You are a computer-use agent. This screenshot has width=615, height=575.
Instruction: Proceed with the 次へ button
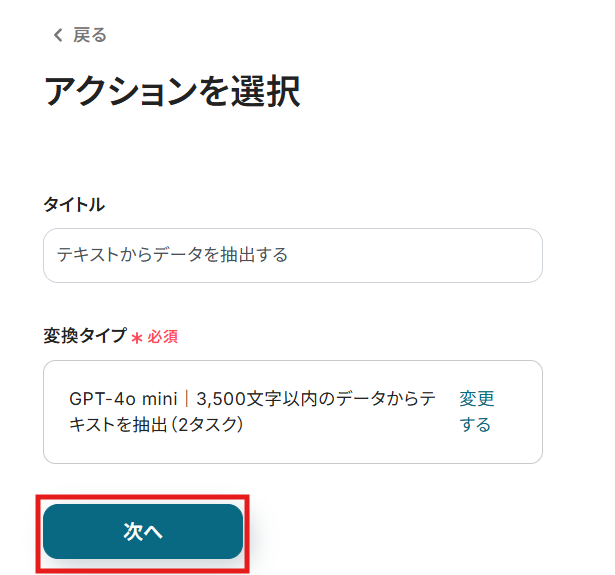pyautogui.click(x=143, y=531)
